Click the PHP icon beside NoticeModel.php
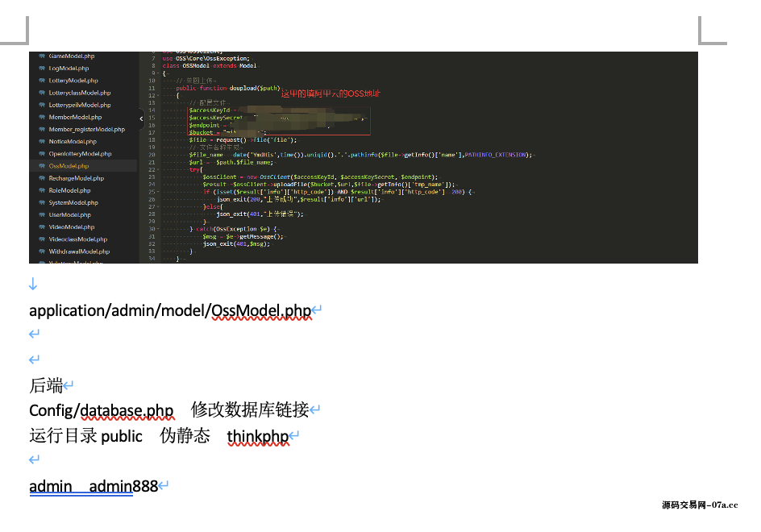Viewport: 761px width, 532px height. (x=40, y=141)
